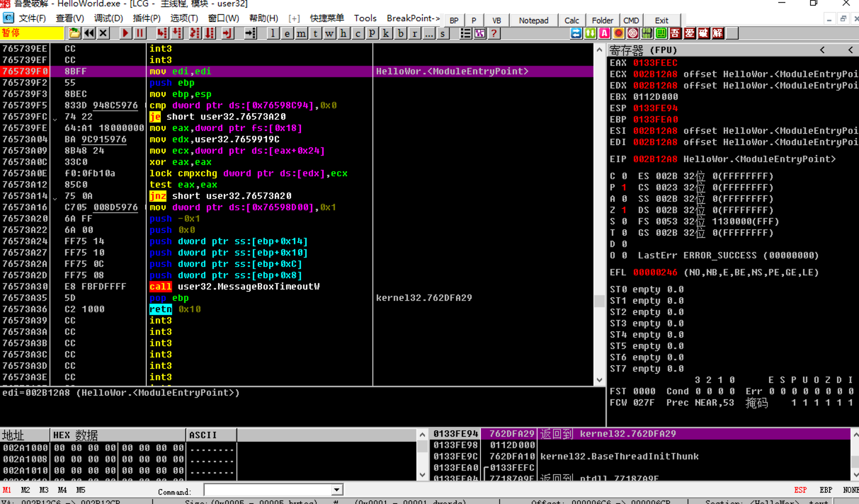859x504 pixels.
Task: Run the program with the red play icon
Action: point(125,33)
